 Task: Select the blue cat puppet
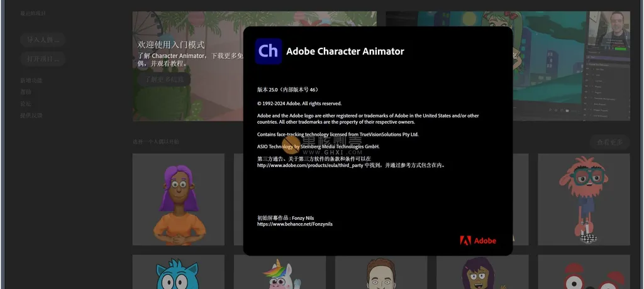178,272
